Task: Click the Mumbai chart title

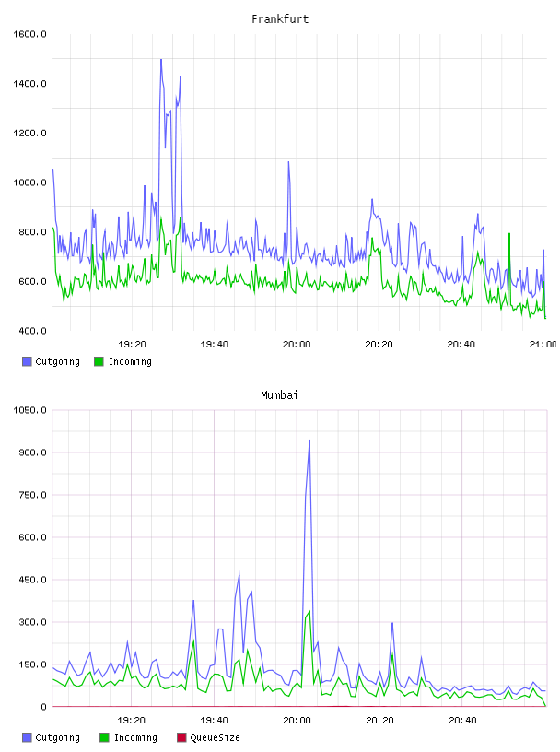Action: [x=279, y=395]
